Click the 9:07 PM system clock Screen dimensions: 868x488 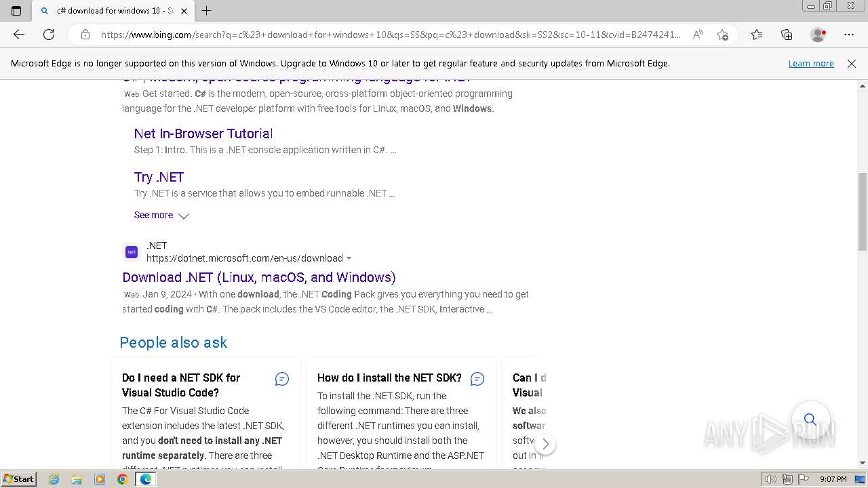(833, 479)
